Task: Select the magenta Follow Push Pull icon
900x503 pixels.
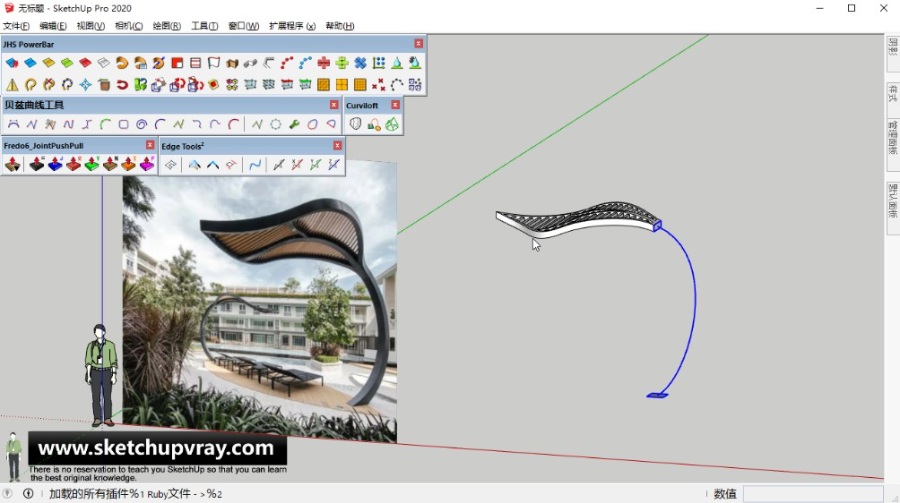Action: [147, 165]
